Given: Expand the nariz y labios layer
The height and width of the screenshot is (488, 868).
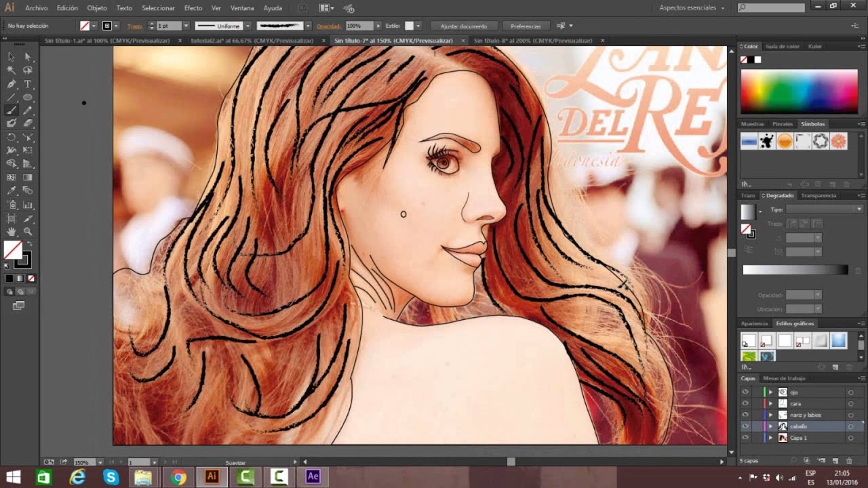Looking at the screenshot, I should 770,415.
